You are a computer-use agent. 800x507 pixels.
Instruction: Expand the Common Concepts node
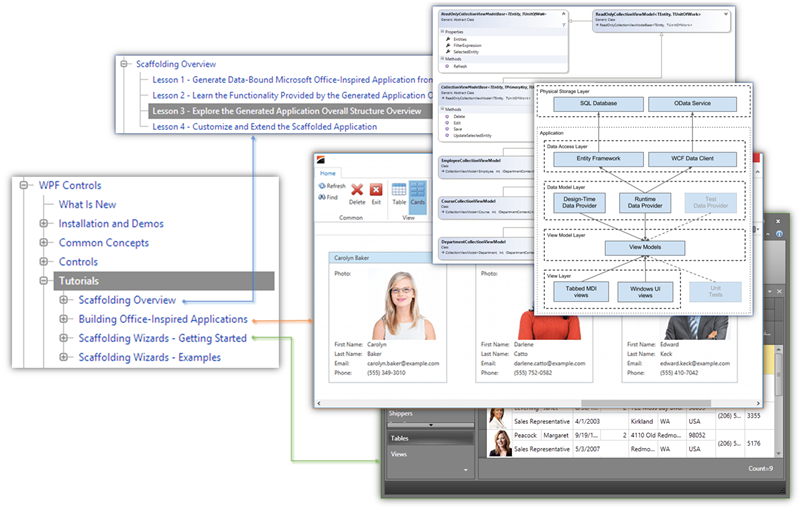tap(43, 242)
